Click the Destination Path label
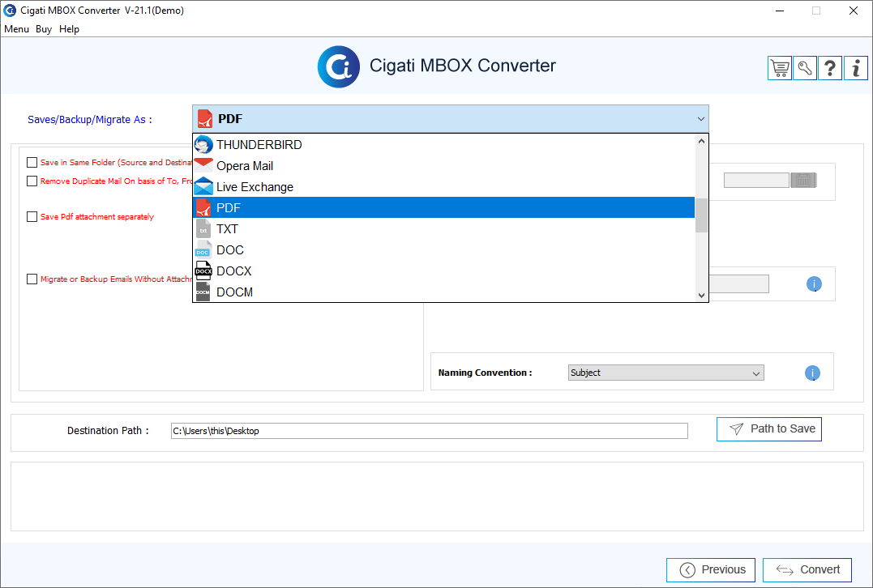Image resolution: width=873 pixels, height=588 pixels. tap(108, 431)
